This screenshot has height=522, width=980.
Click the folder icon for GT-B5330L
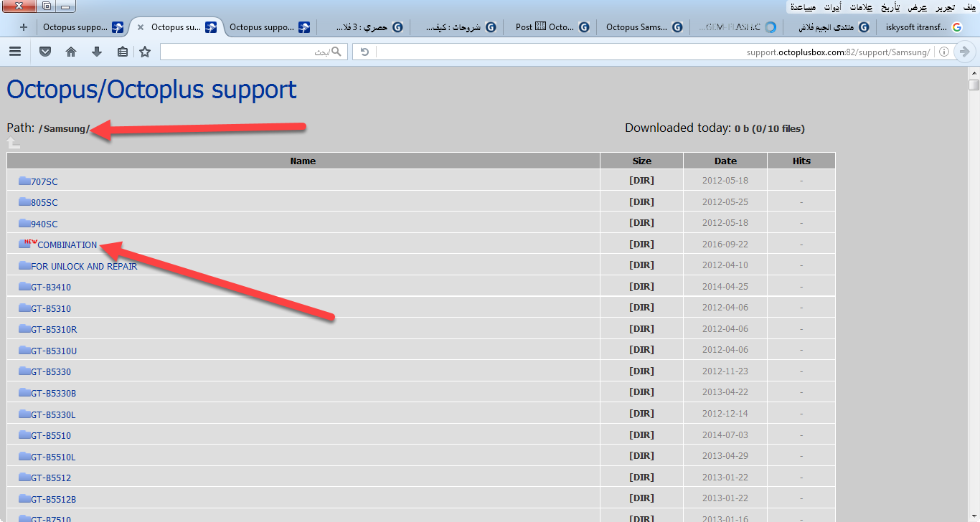[24, 414]
